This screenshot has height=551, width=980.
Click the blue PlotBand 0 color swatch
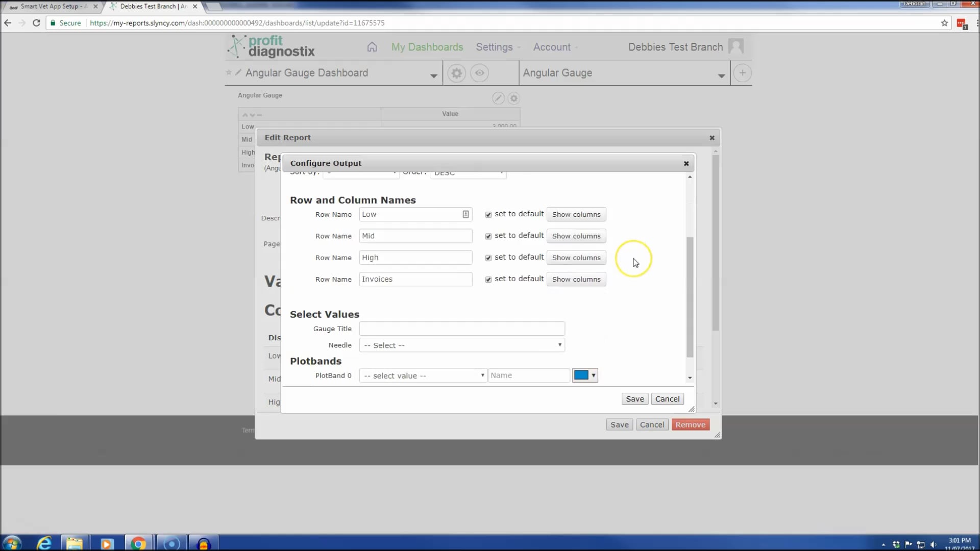point(581,375)
